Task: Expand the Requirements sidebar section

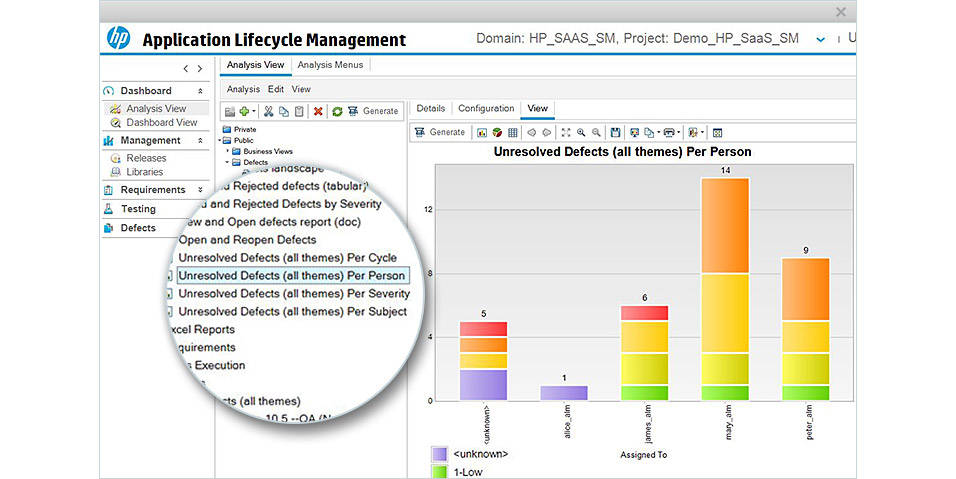Action: point(200,190)
